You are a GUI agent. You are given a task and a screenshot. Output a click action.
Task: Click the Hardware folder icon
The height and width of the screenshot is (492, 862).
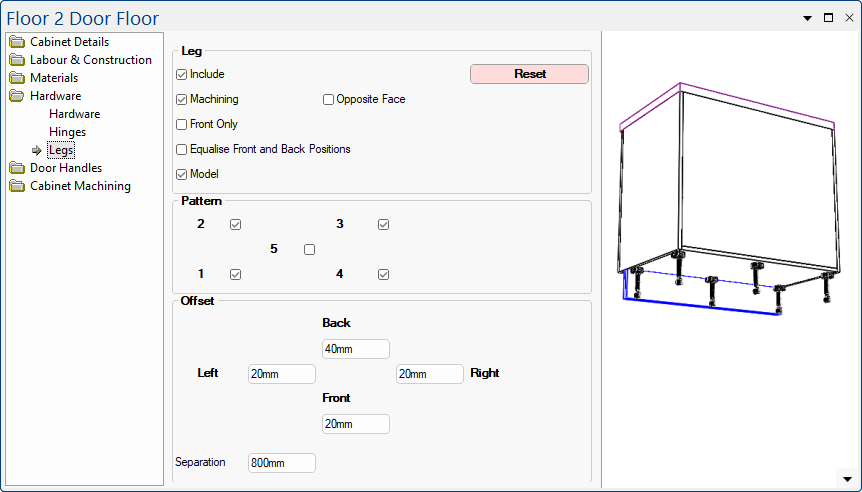(17, 96)
